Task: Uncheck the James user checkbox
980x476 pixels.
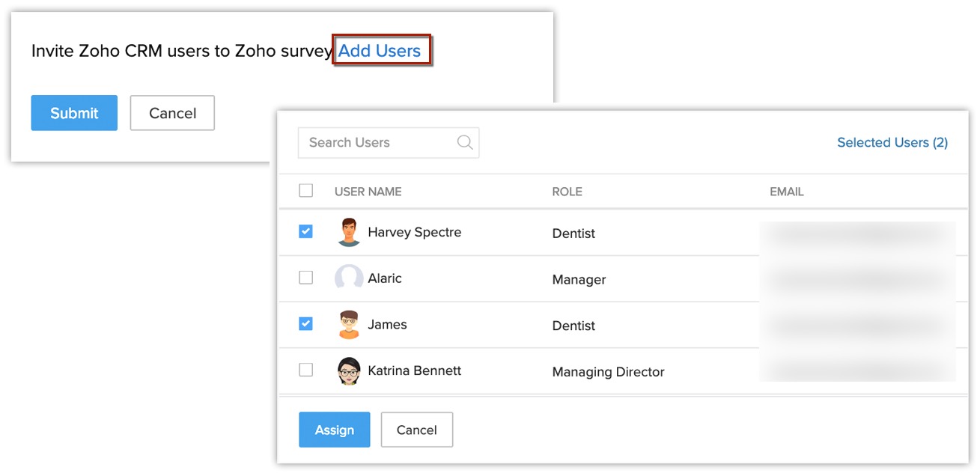Action: [x=305, y=324]
